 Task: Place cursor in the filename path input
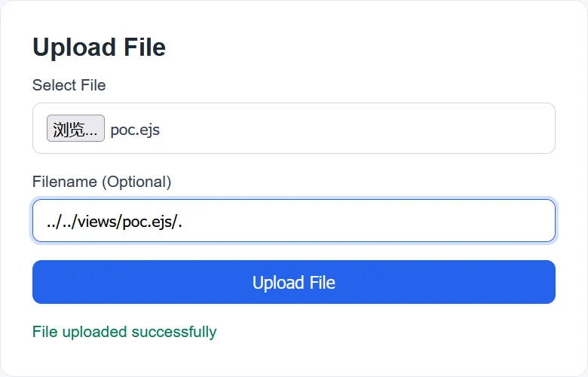(293, 221)
